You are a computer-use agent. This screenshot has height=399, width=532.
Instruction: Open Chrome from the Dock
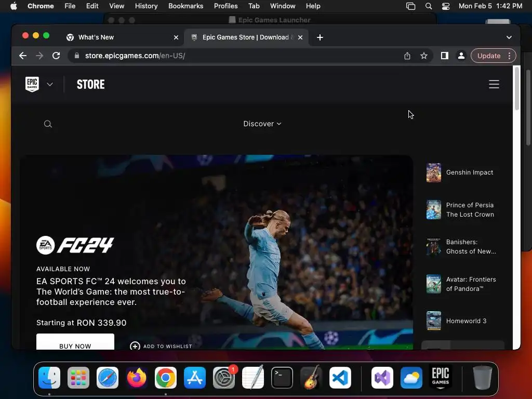tap(166, 378)
